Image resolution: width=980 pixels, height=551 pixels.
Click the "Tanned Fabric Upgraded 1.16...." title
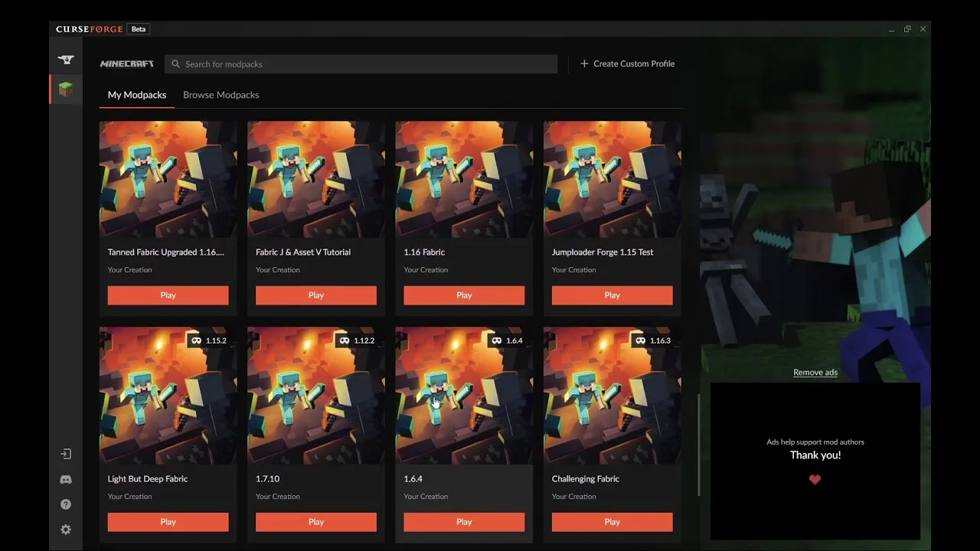point(166,252)
